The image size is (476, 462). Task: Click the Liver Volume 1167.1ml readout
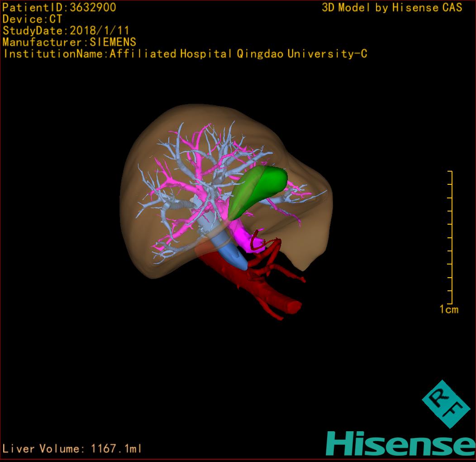(72, 449)
